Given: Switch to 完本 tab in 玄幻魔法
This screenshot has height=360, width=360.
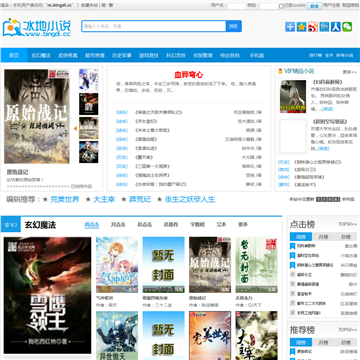Looking at the screenshot, I should click(221, 225).
